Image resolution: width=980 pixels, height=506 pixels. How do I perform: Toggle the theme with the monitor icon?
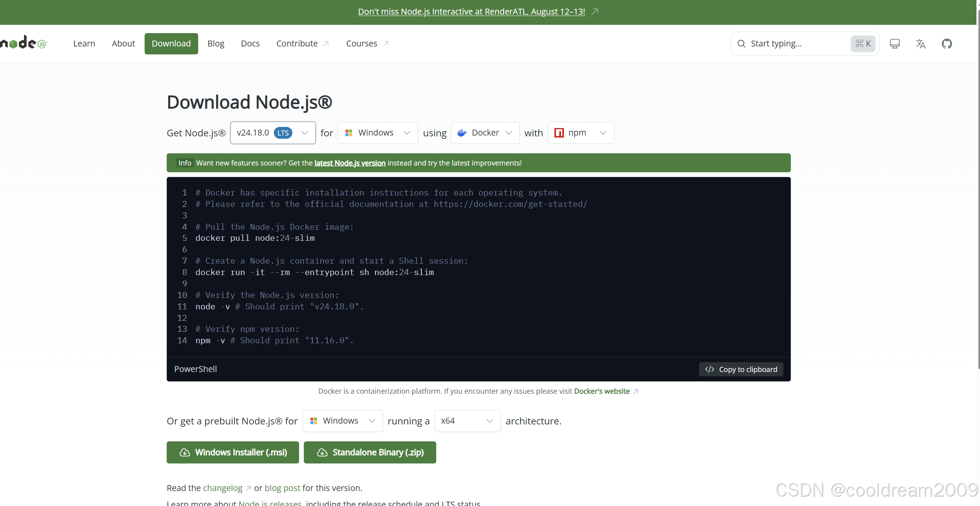(894, 44)
